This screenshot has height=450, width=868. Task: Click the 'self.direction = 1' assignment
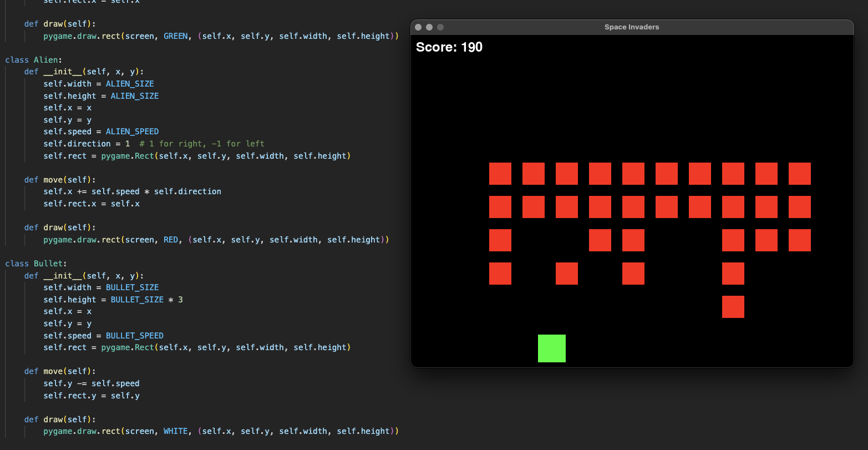tap(87, 144)
